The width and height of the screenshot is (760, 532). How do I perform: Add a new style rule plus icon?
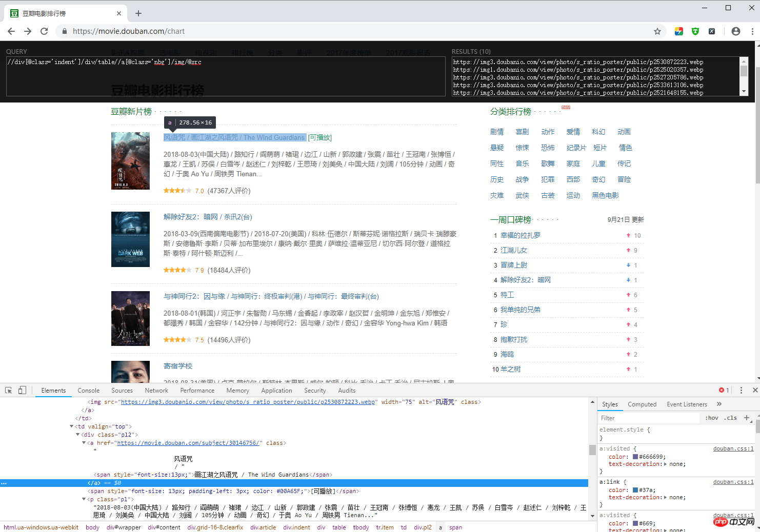pyautogui.click(x=747, y=418)
